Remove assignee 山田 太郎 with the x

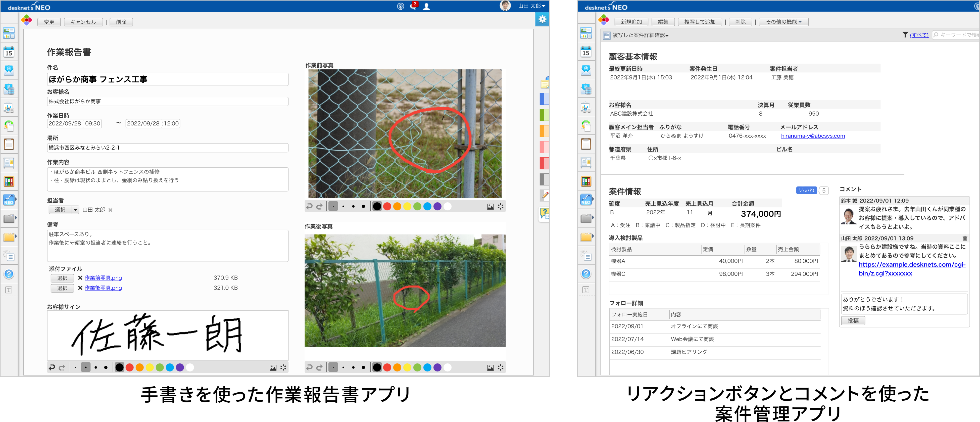(x=110, y=210)
